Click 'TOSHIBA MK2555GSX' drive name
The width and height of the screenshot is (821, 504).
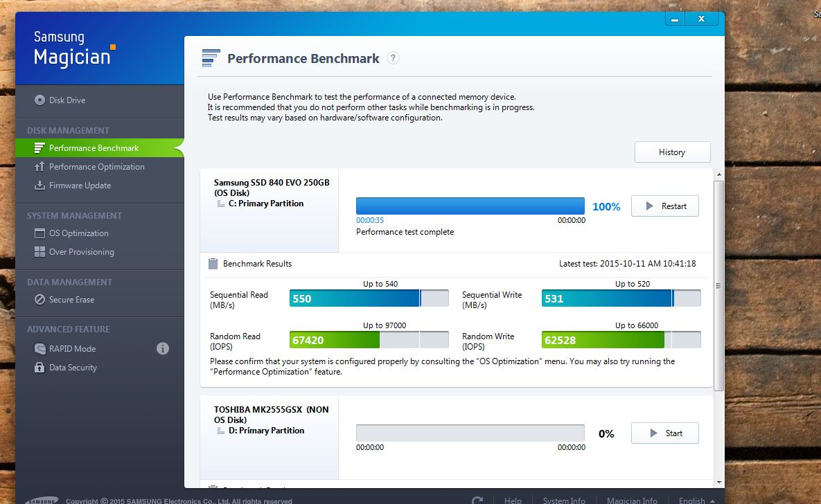point(258,410)
